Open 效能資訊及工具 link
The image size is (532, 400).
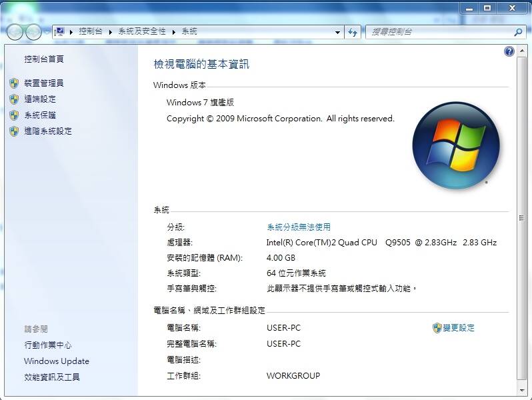[x=52, y=377]
